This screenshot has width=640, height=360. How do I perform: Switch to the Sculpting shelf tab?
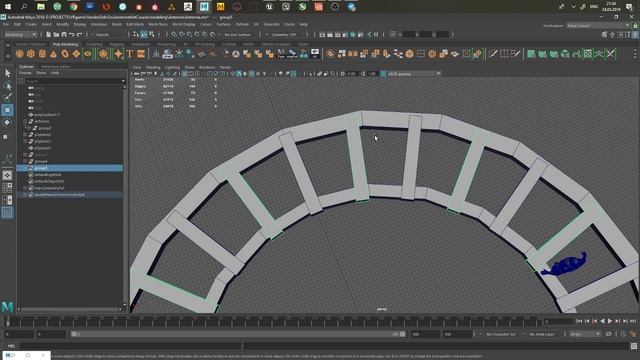pyautogui.click(x=94, y=44)
